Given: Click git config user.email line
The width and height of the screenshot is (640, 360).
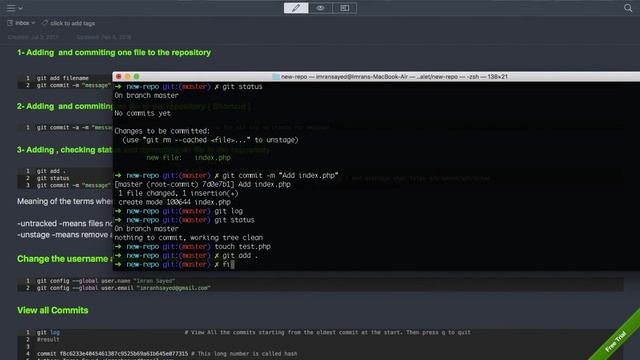Looking at the screenshot, I should coord(124,288).
